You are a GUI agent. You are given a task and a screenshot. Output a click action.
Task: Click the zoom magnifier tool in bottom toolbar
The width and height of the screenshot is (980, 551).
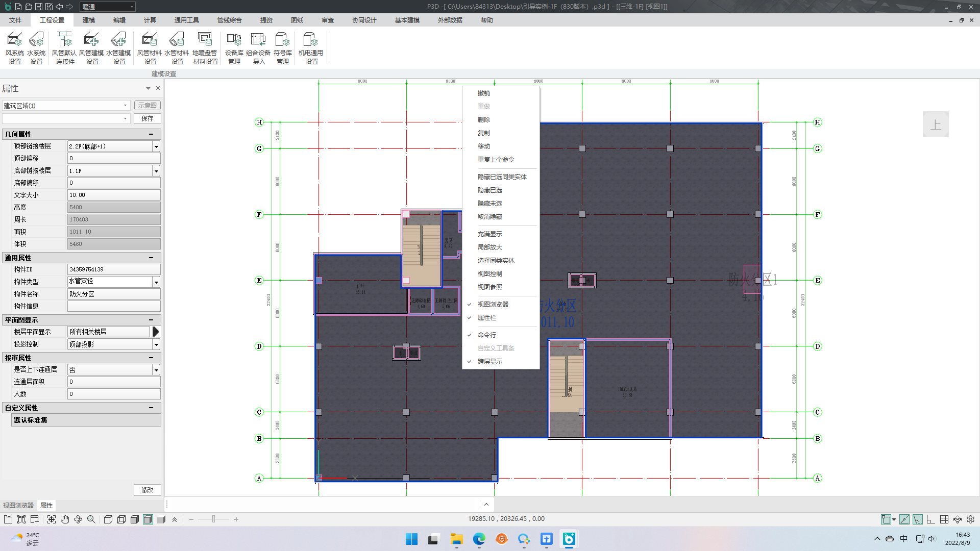click(x=91, y=519)
